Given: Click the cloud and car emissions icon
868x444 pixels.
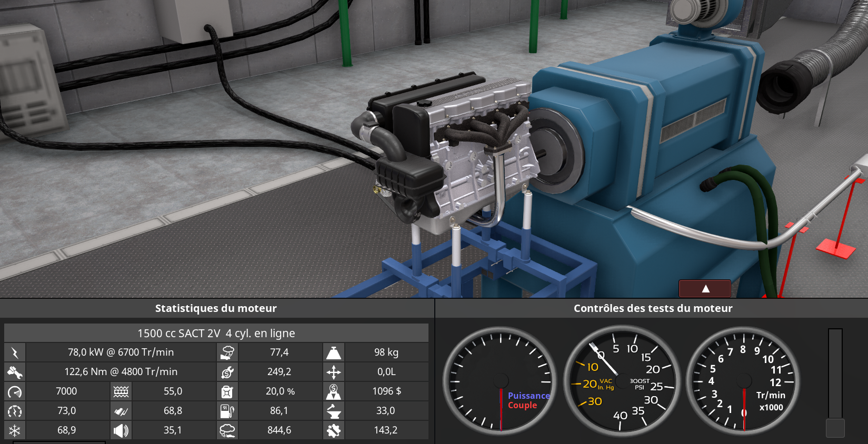Looking at the screenshot, I should (227, 430).
